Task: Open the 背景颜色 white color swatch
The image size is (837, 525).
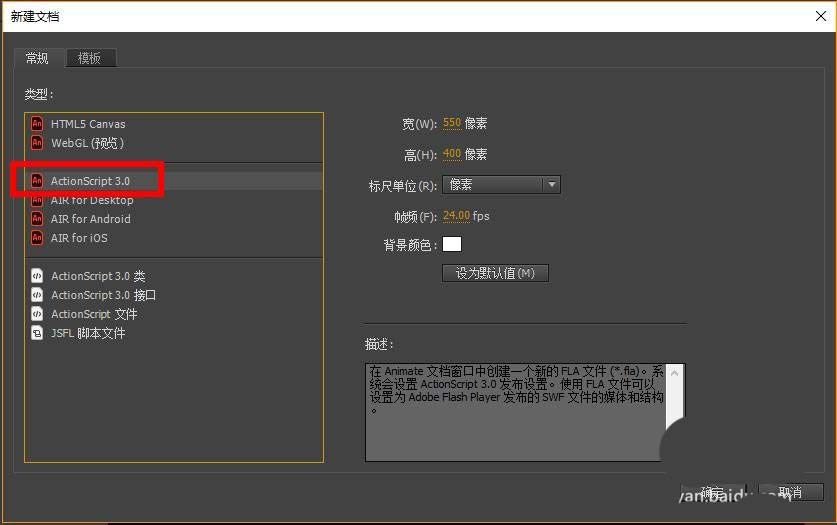Action: [452, 244]
